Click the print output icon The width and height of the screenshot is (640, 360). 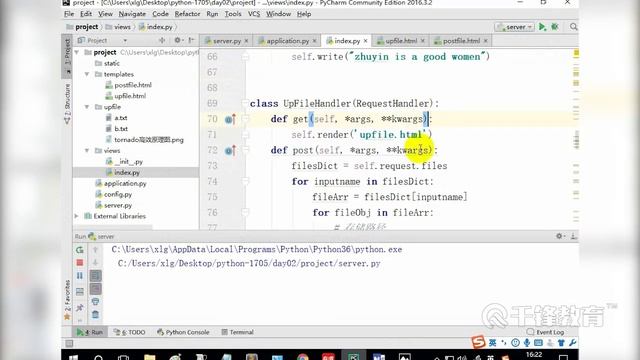click(95, 302)
